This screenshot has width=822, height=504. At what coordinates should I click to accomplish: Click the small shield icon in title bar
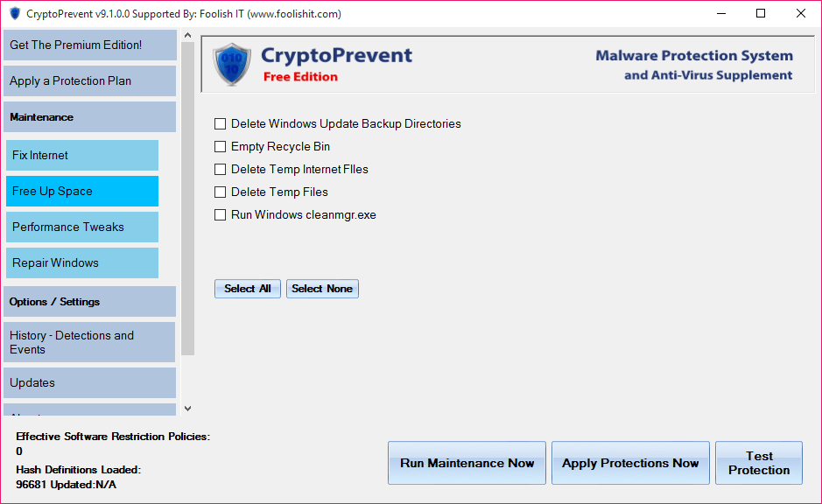15,13
